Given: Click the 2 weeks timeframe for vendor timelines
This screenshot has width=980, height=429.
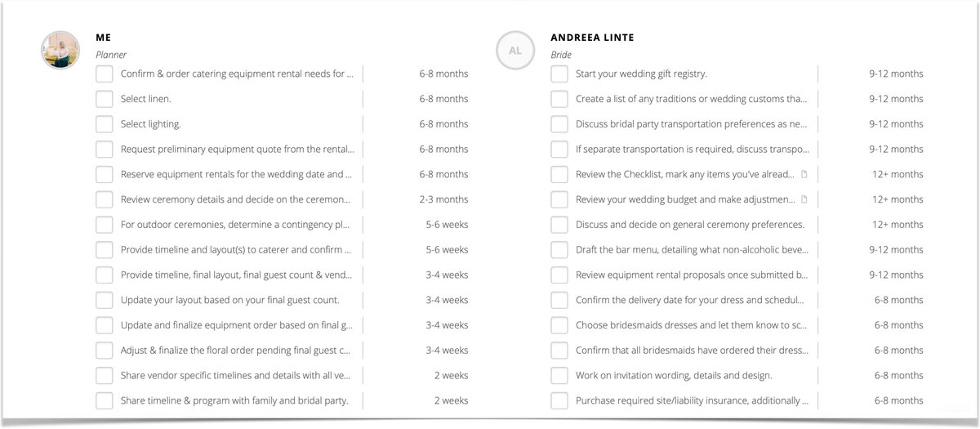Looking at the screenshot, I should pos(451,375).
